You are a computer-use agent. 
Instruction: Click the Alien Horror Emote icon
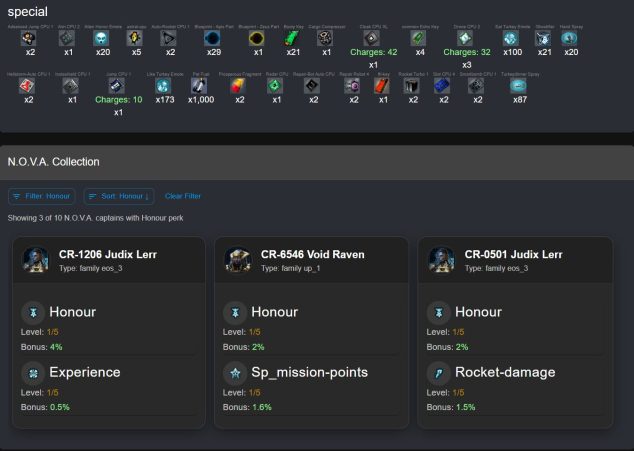(101, 37)
